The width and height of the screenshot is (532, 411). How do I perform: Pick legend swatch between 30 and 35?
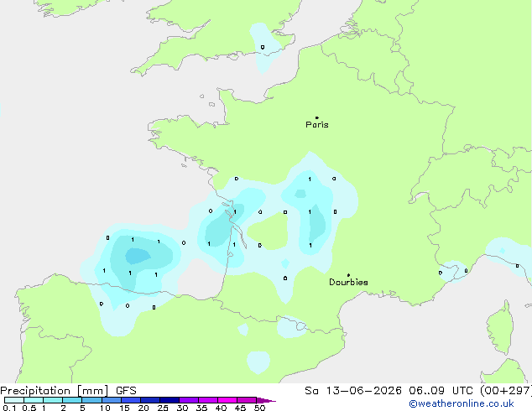pyautogui.click(x=189, y=400)
